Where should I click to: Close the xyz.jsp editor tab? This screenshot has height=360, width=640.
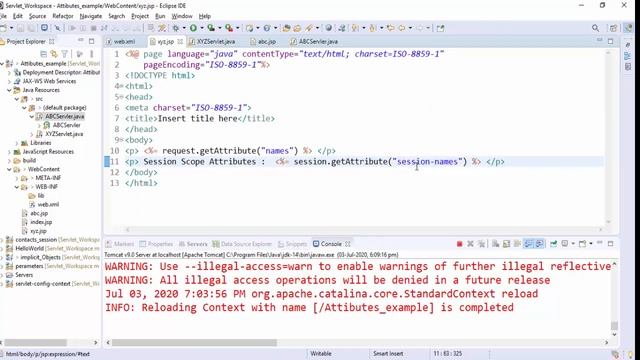click(180, 42)
